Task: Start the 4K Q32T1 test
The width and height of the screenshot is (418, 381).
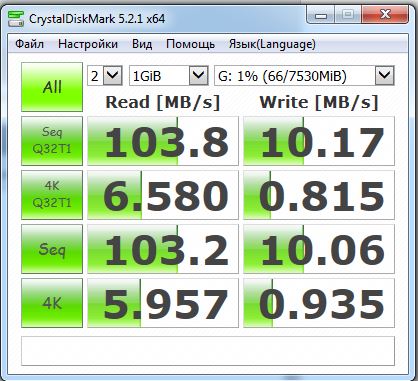Action: [52, 195]
